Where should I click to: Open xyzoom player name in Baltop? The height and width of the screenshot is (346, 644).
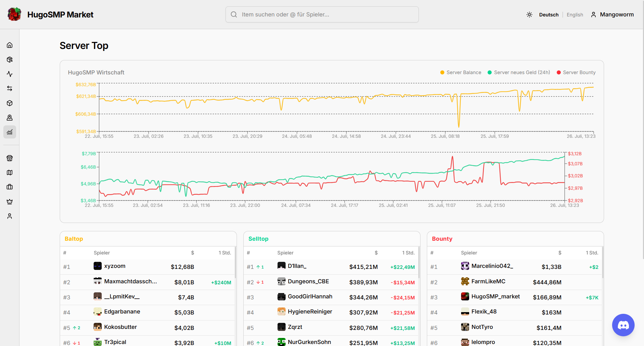coord(115,266)
